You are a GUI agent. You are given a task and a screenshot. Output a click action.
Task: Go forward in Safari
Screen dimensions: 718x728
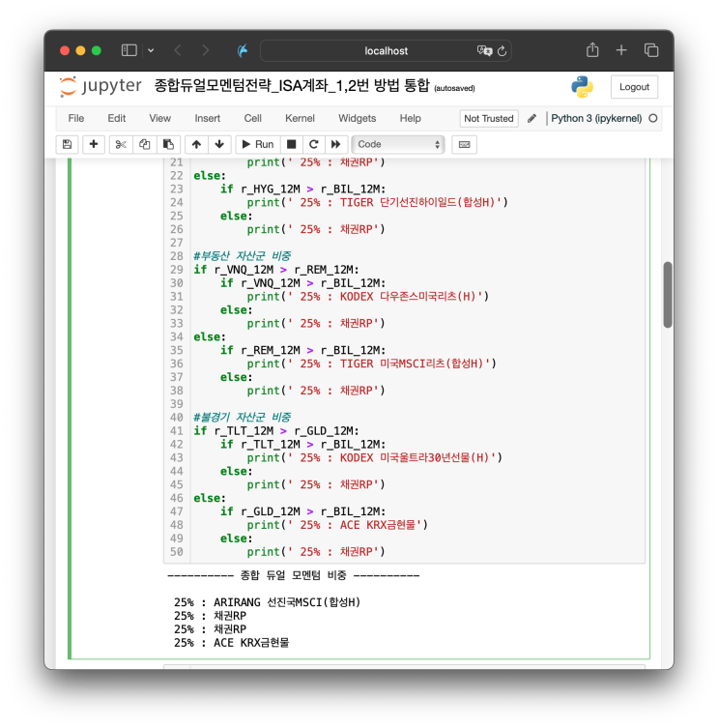(205, 50)
